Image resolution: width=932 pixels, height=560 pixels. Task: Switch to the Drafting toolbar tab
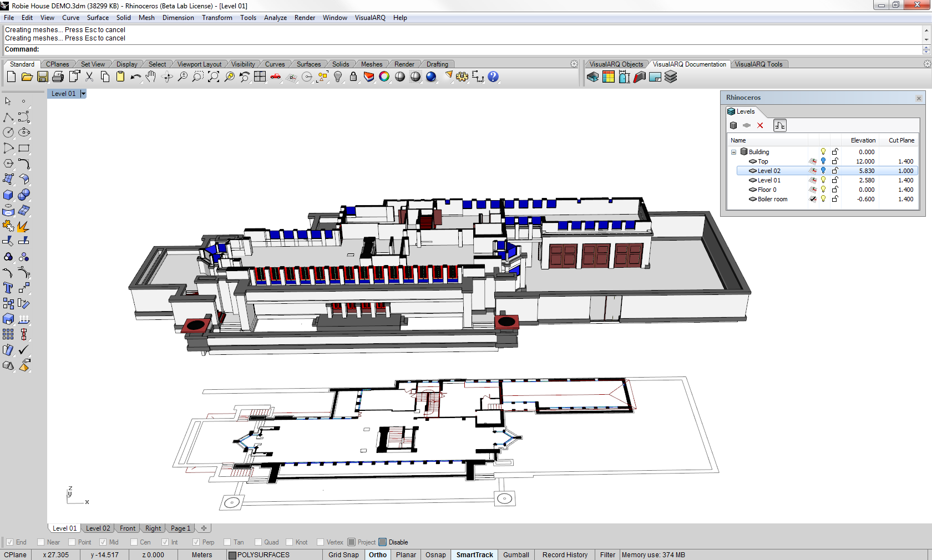[x=437, y=64]
